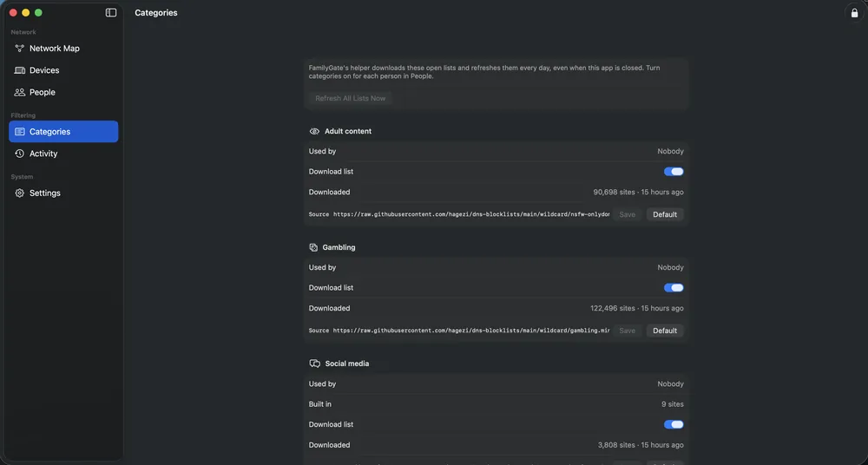Click Nobody in Adult content Used by row
The height and width of the screenshot is (465, 868).
coord(670,151)
